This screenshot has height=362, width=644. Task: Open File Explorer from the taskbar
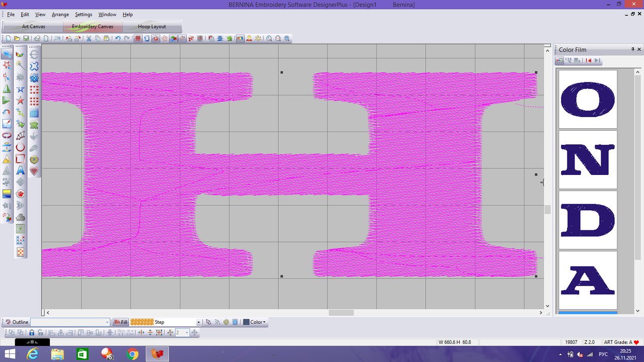(57, 354)
